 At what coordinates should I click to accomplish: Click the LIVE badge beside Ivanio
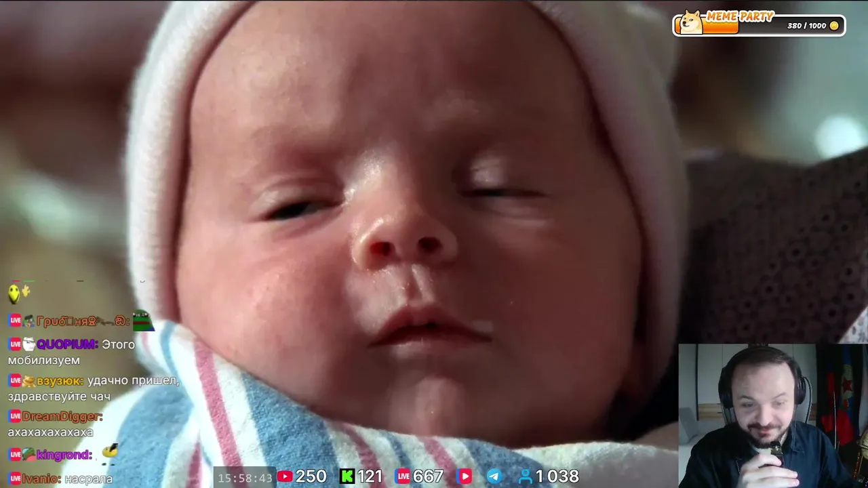15,479
